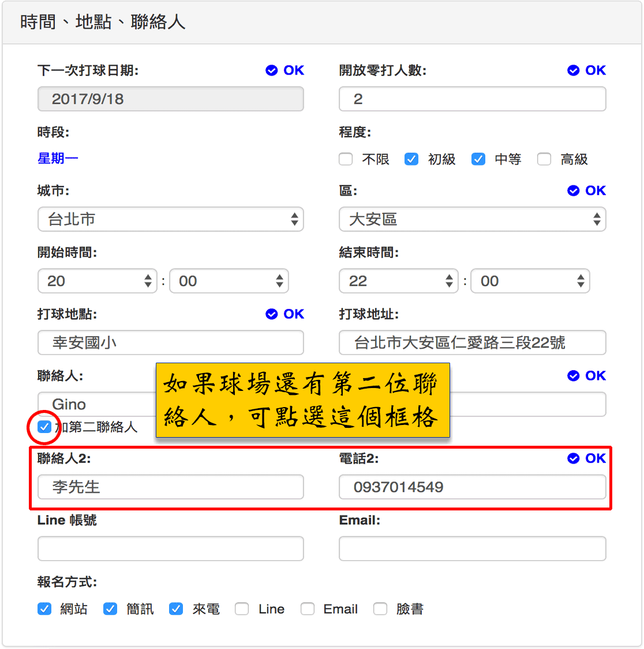Viewport: 644px width, 649px height.
Task: Uncheck the 加第二聯絡人 checkbox
Action: point(44,427)
